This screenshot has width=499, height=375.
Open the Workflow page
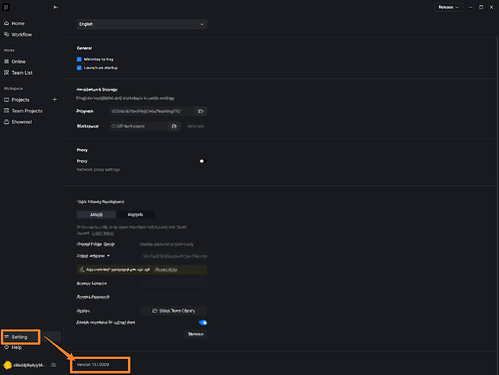coord(21,35)
